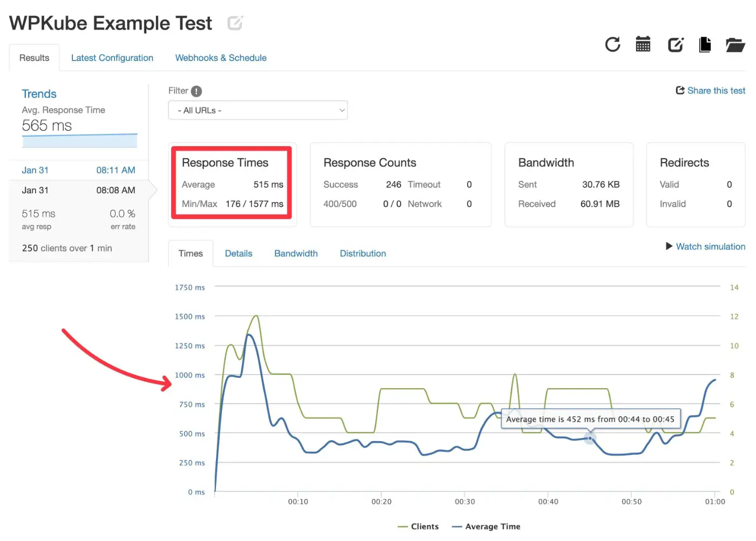Click the Response Counts card title
Viewport: 756px width, 541px height.
(x=370, y=163)
